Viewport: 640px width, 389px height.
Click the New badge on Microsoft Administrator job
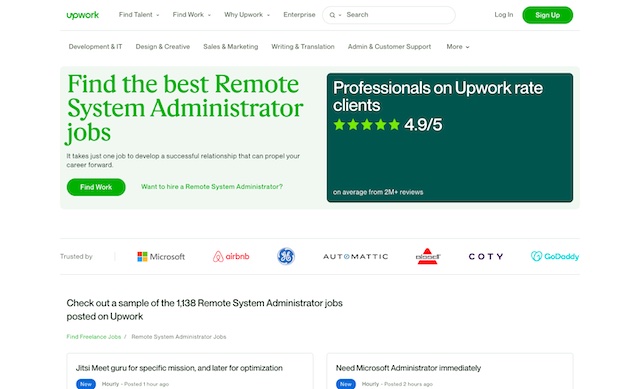coord(346,384)
